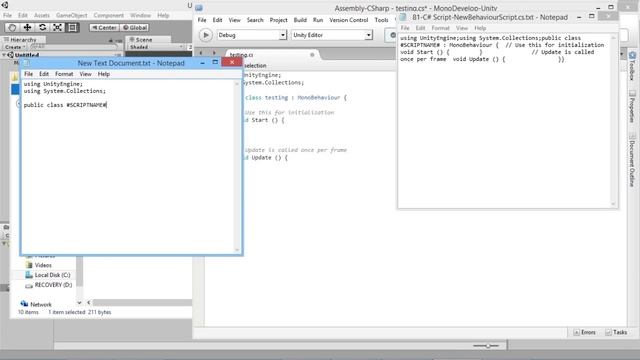Toggle the Global handle rotation button
Viewport: 640px width, 360px height.
(x=135, y=27)
